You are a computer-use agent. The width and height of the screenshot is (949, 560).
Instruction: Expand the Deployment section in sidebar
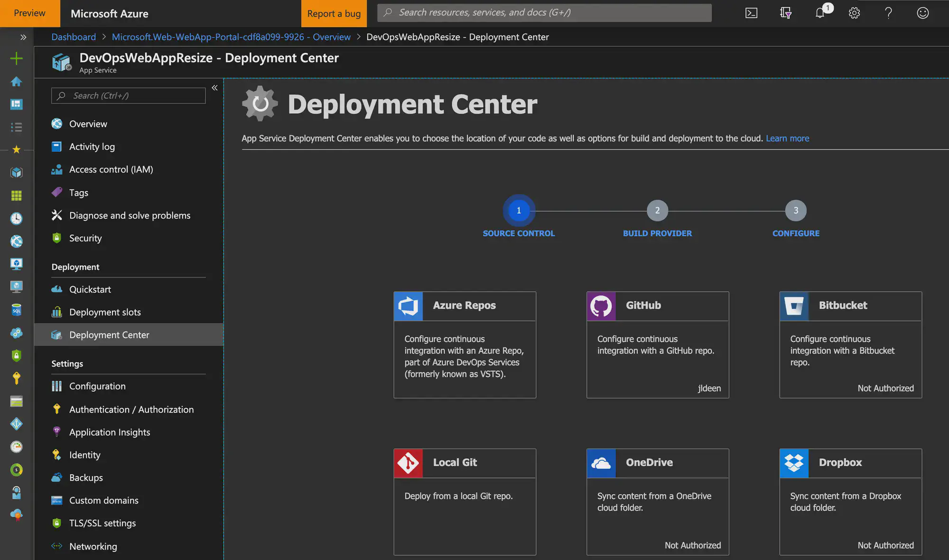(74, 266)
